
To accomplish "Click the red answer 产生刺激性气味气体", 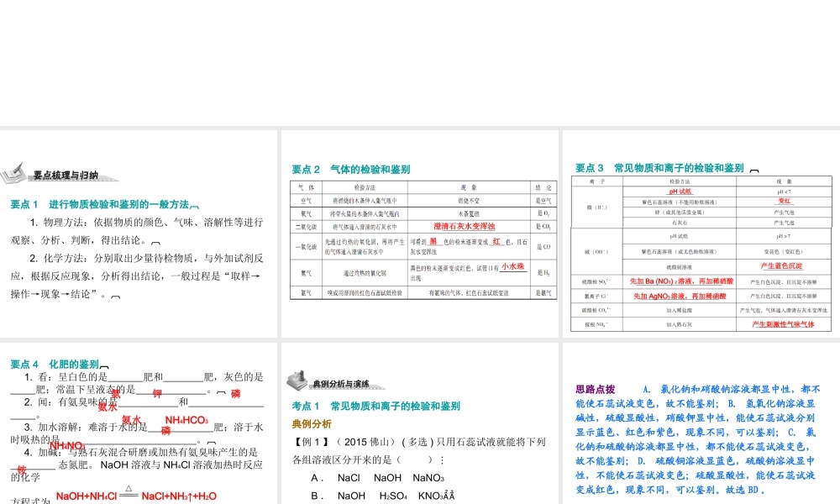I will pos(783,324).
